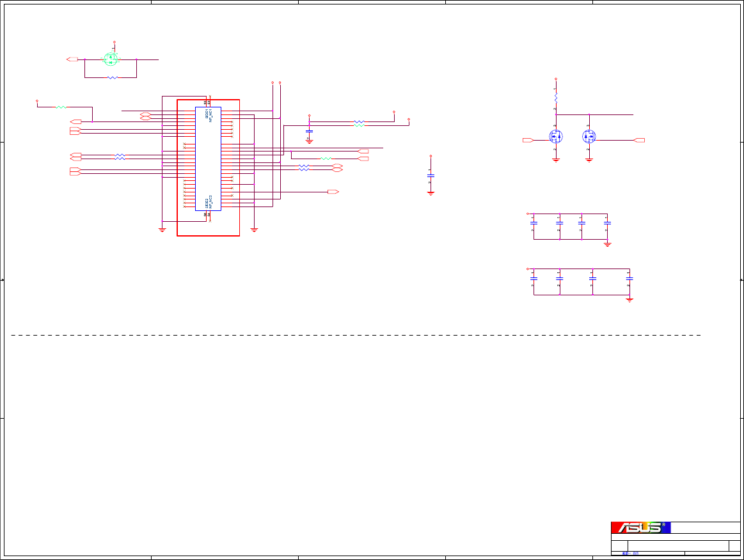Select the blue connector body labeled SIDE1 NP_NC1
This screenshot has width=744, height=560.
click(209, 159)
